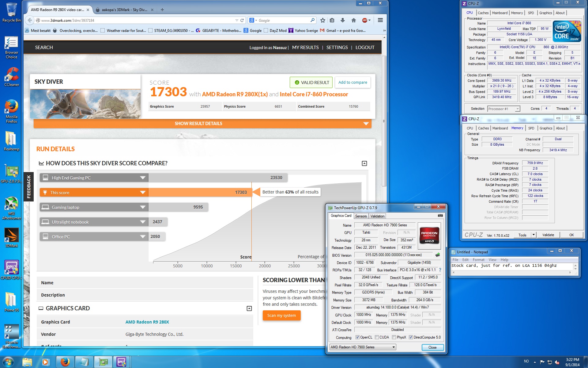Open the Windows Start button
The image size is (588, 368).
[x=8, y=362]
